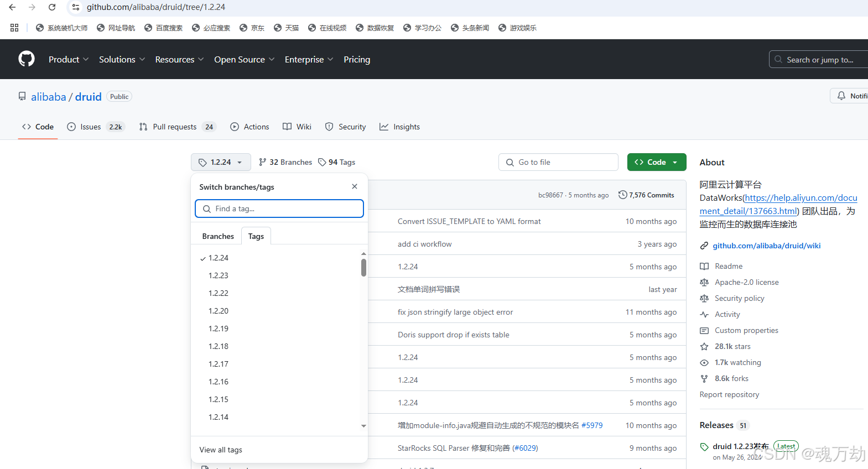Viewport: 868px width, 469px height.
Task: Open the Apache-2.0 license link
Action: [746, 282]
